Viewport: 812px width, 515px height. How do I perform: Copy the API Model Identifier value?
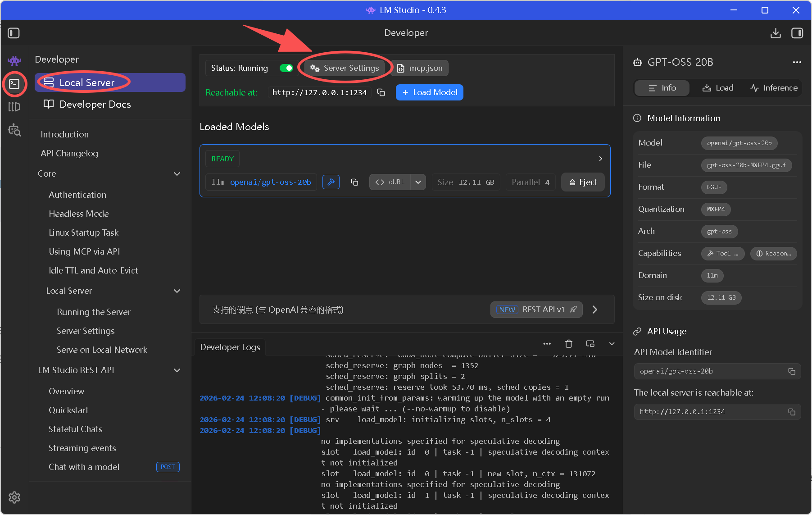pyautogui.click(x=792, y=371)
